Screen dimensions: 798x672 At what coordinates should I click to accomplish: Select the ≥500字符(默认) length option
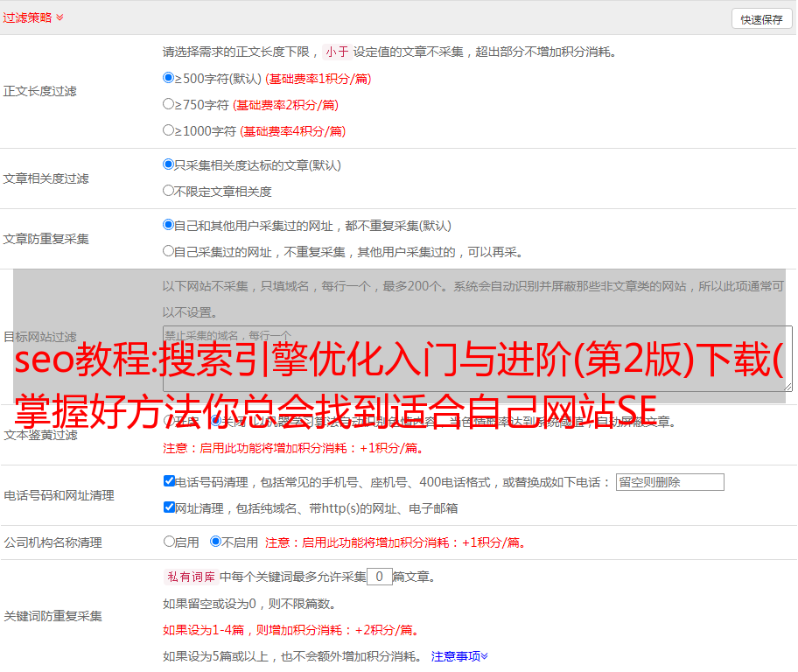(x=169, y=78)
